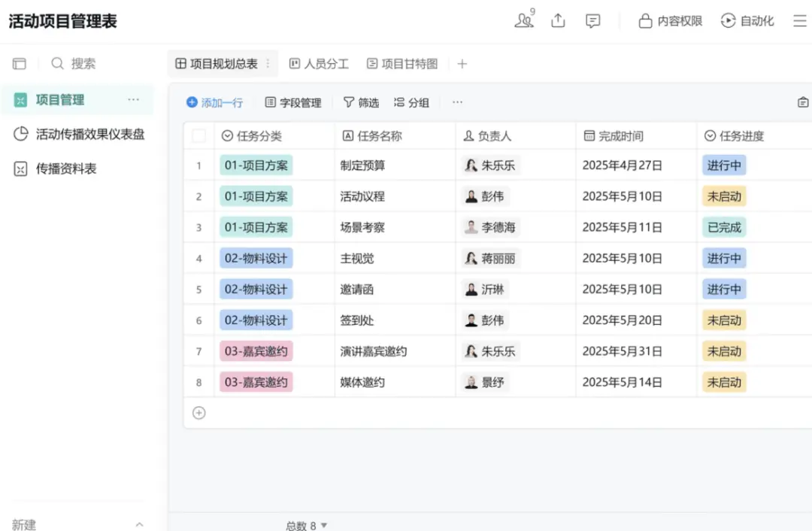Click 添加一行 to add a new row
The image size is (812, 531).
tap(216, 102)
